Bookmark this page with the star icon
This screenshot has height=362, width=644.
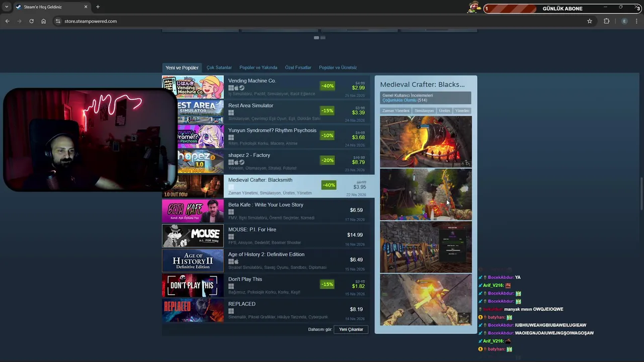(590, 21)
